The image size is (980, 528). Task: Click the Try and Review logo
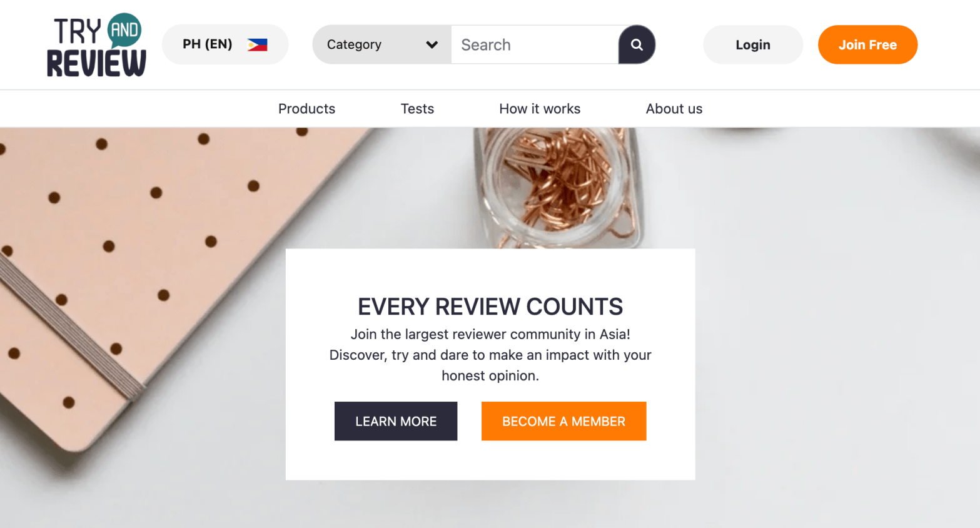(x=96, y=45)
